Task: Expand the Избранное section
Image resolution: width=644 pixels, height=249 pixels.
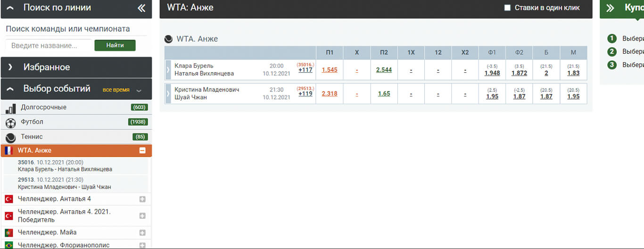Action: coord(76,67)
